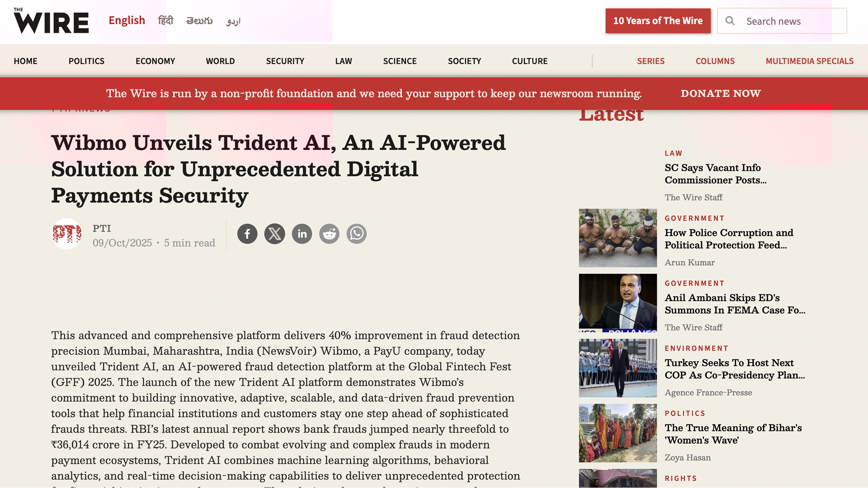This screenshot has height=488, width=868.
Task: Click the PTI author avatar
Action: coord(67,234)
